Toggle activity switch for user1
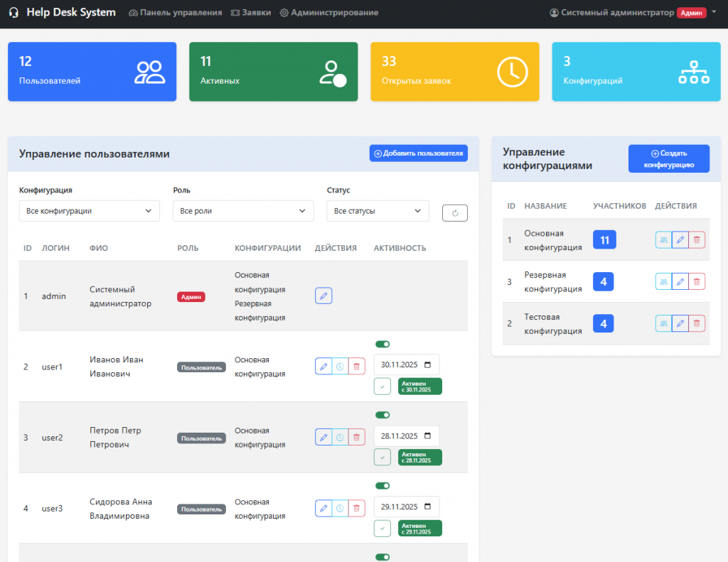The image size is (728, 562). [382, 344]
